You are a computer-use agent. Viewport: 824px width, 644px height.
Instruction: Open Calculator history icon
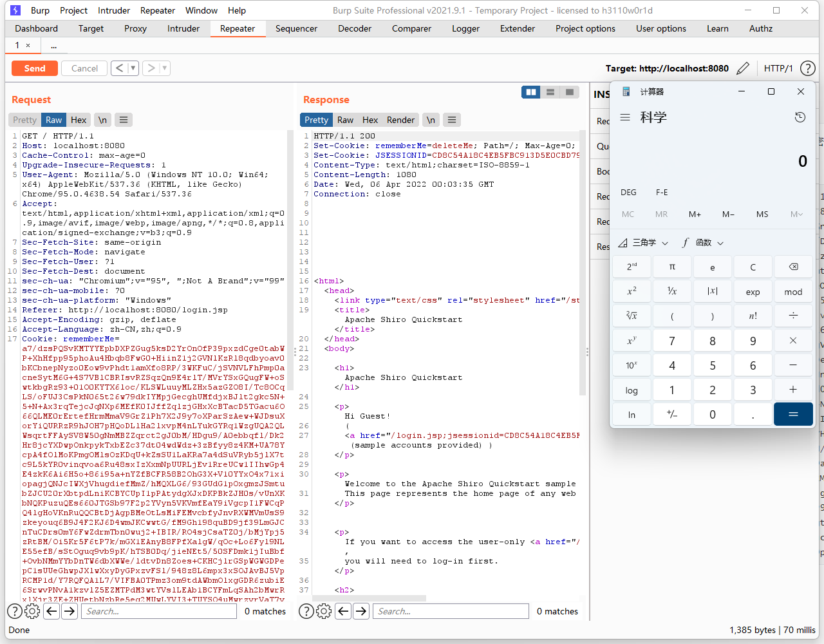click(800, 117)
